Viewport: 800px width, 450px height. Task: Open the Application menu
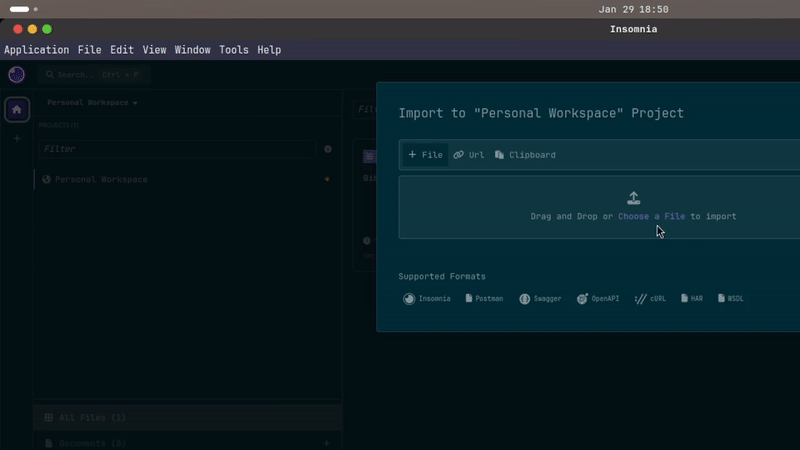coord(36,50)
